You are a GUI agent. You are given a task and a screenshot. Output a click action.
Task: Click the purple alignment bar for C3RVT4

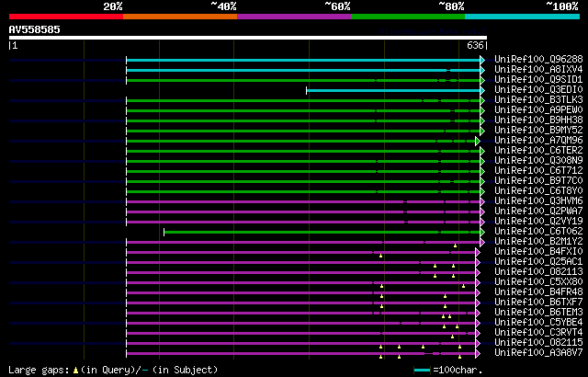[300, 334]
